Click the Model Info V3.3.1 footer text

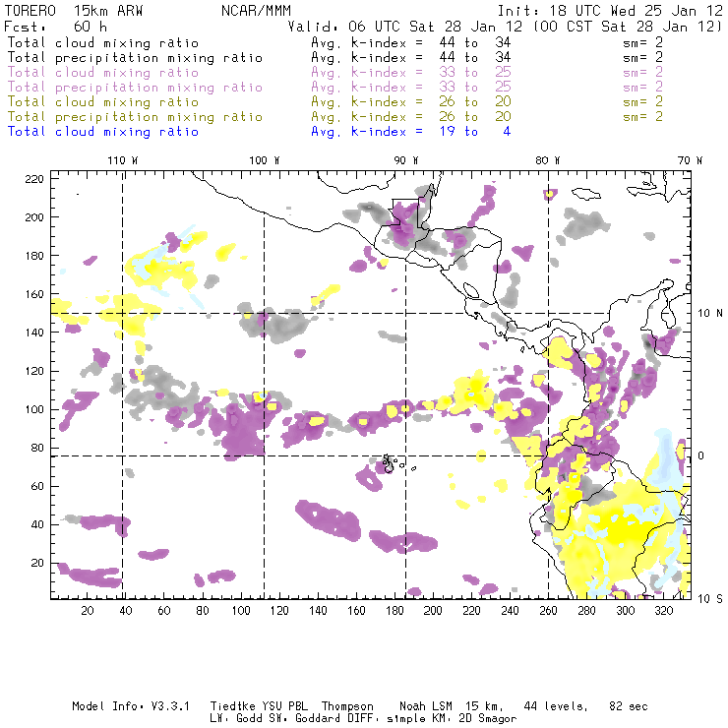pyautogui.click(x=131, y=706)
